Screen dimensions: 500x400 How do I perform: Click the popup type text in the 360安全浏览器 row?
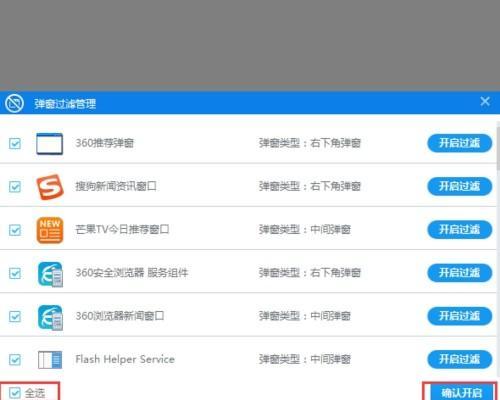tap(310, 273)
